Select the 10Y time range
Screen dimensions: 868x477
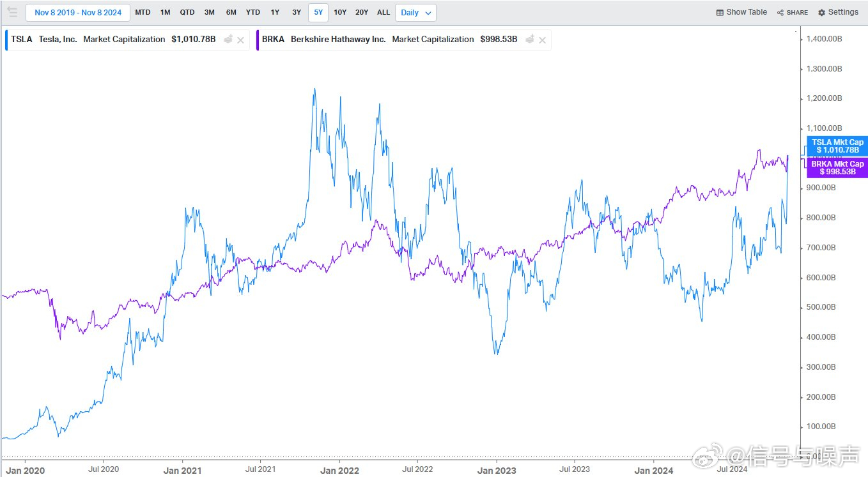pyautogui.click(x=341, y=13)
